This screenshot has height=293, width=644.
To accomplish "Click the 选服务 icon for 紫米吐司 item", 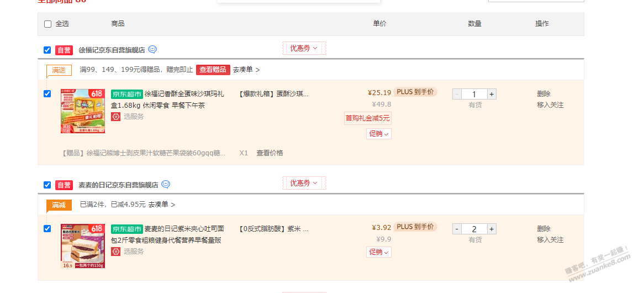I will pos(116,252).
